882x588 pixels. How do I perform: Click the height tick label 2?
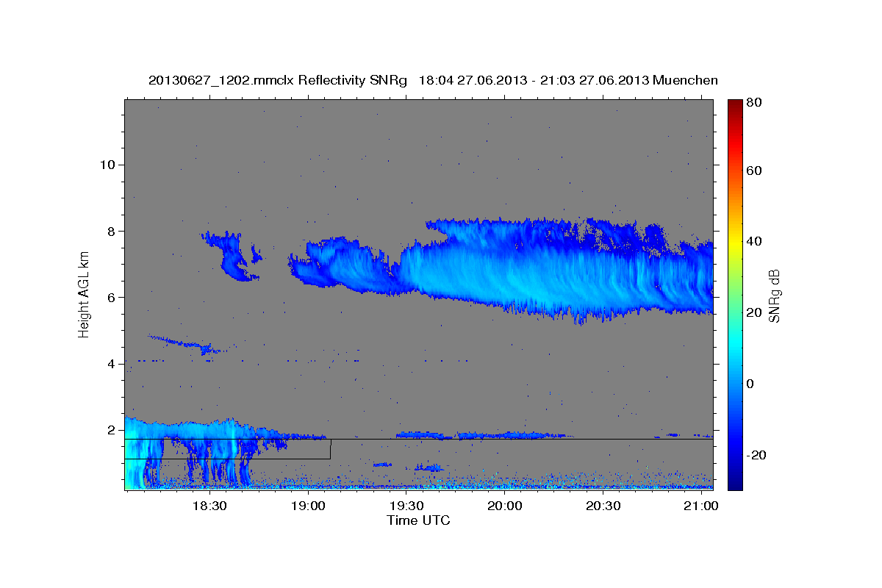pos(112,430)
